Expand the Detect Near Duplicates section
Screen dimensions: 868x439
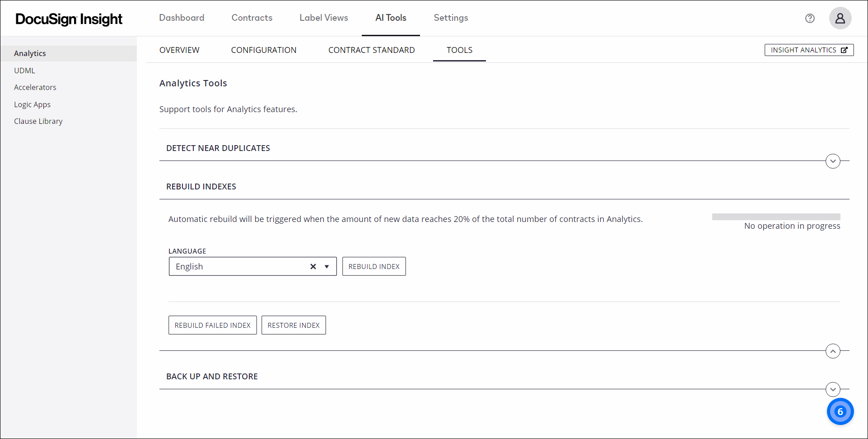click(833, 161)
